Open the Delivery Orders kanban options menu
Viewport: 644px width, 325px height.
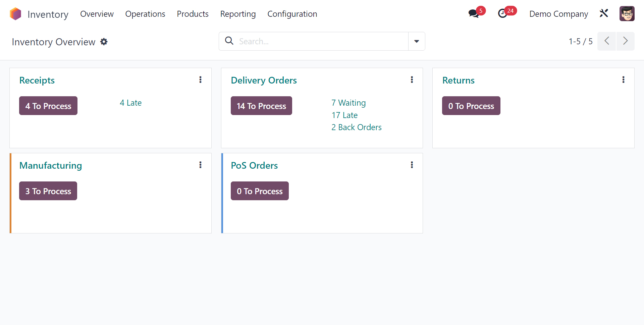point(412,79)
